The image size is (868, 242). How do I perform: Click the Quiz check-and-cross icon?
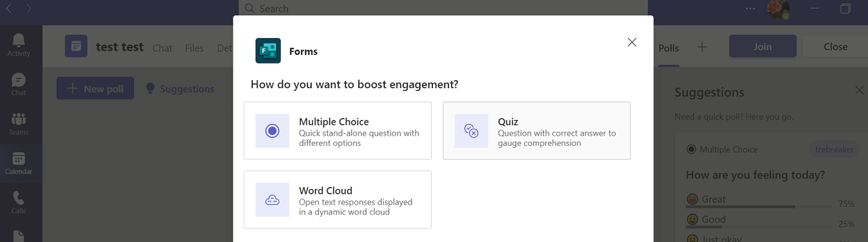471,130
